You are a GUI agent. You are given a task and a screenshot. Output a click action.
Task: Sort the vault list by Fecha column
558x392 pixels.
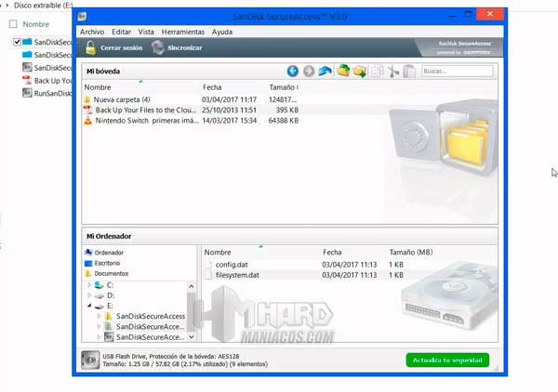(x=212, y=87)
